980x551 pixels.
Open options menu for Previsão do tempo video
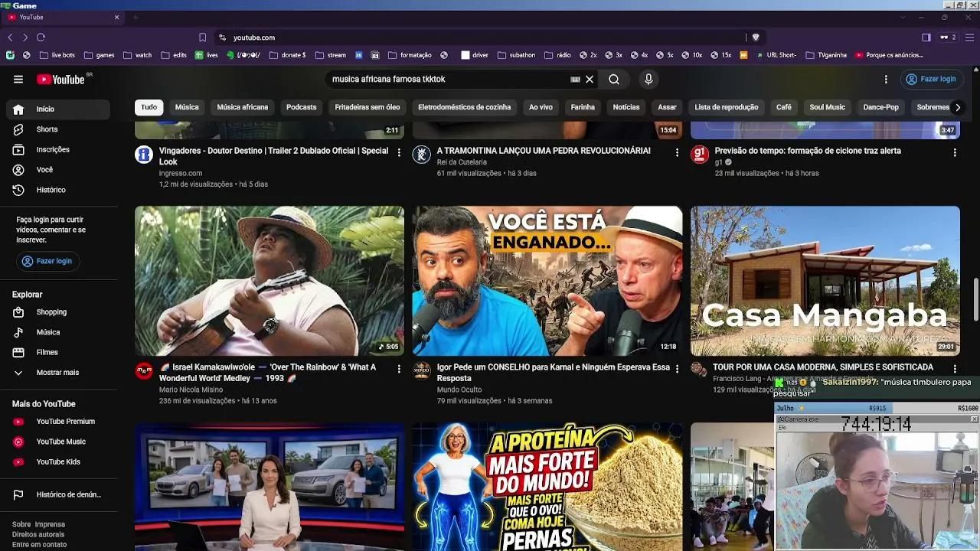tap(955, 152)
